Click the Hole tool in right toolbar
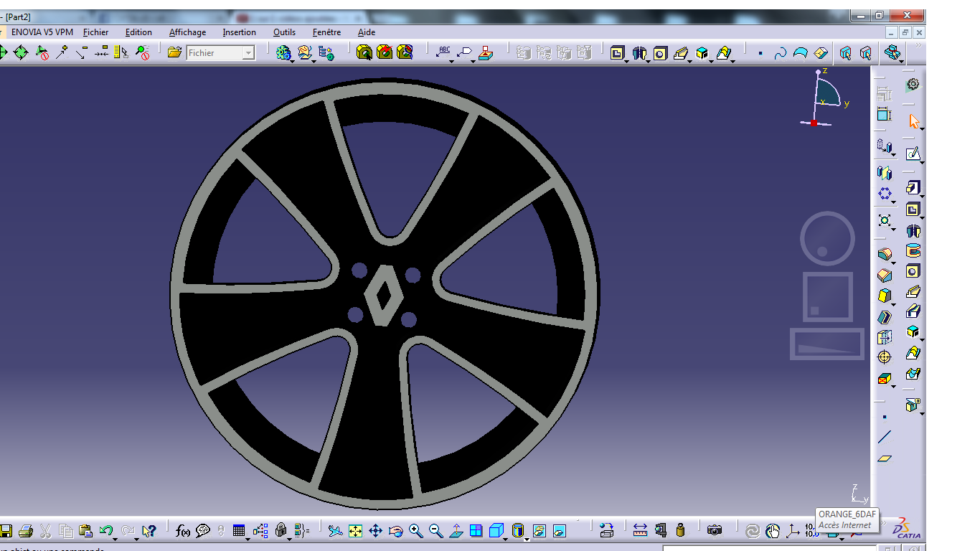980x551 pixels. coord(913,271)
